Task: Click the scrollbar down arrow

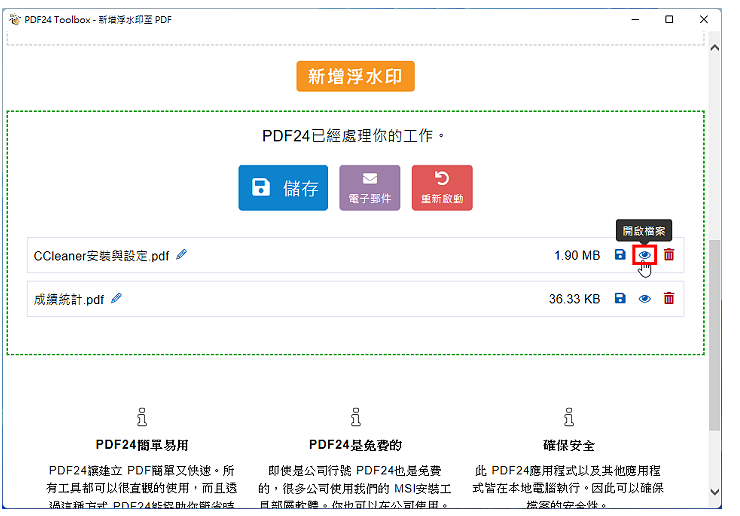Action: 715,492
